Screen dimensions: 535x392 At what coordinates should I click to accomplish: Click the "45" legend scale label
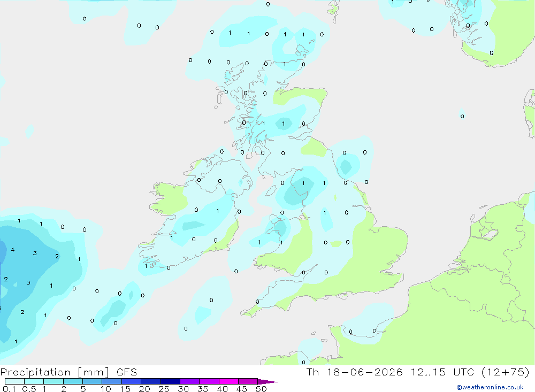click(242, 389)
